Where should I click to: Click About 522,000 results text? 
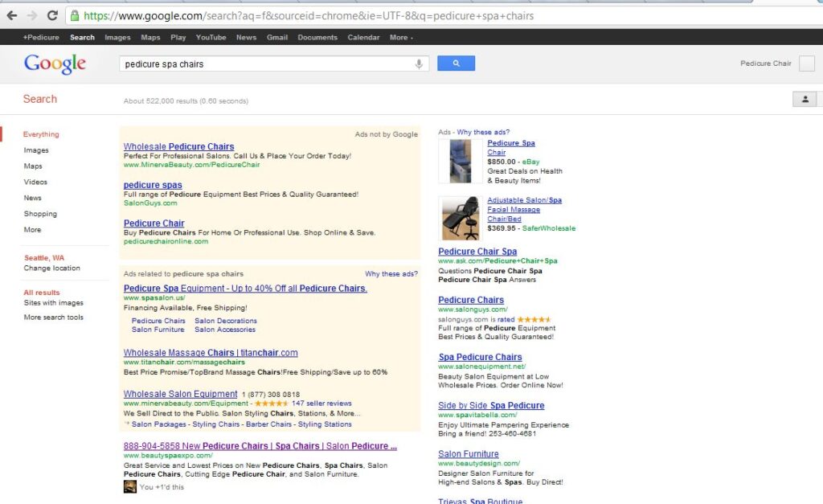[x=186, y=100]
